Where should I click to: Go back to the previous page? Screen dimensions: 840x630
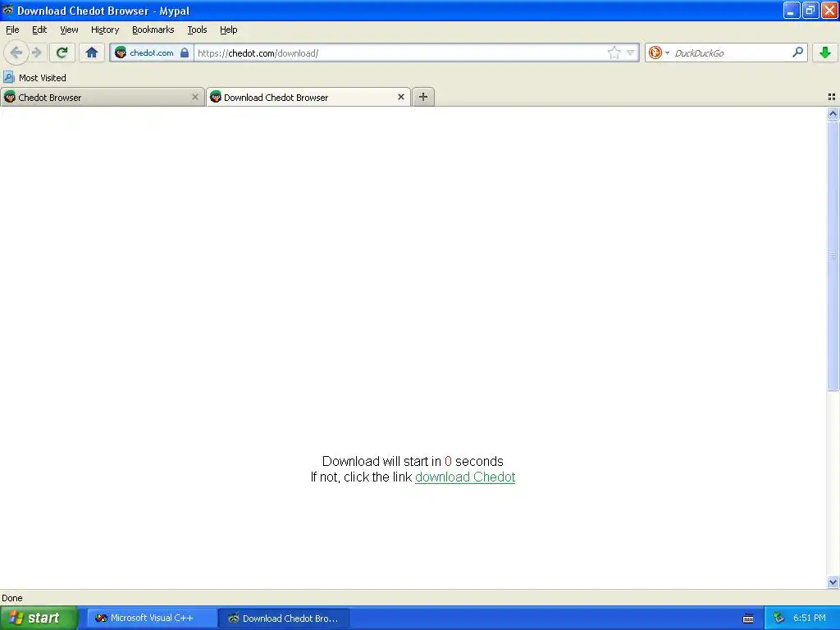pyautogui.click(x=16, y=52)
